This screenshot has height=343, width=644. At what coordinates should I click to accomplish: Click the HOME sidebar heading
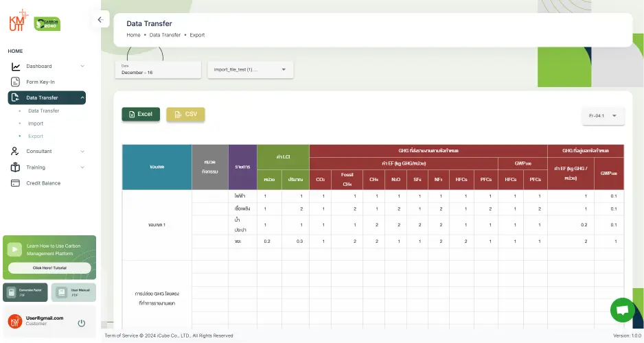pyautogui.click(x=15, y=51)
